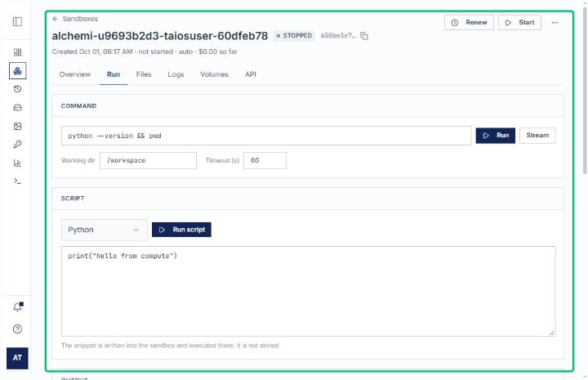
Task: Click the Stream button
Action: coord(537,136)
